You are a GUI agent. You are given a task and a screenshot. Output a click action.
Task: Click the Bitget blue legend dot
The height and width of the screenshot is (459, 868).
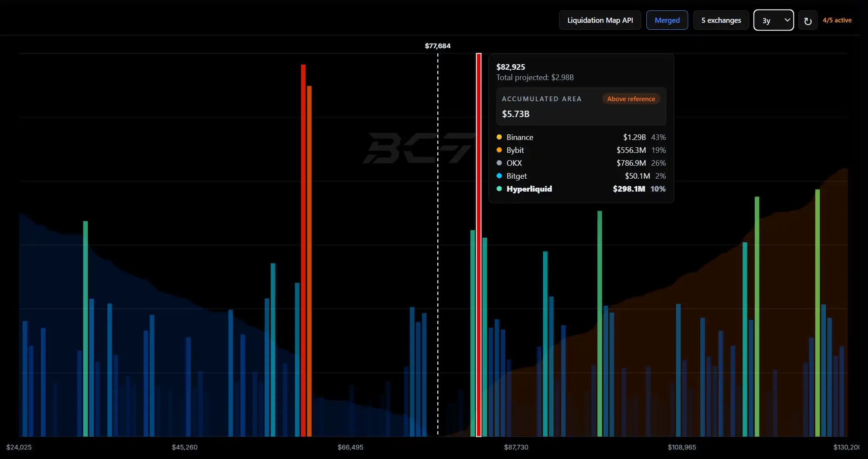tap(499, 176)
